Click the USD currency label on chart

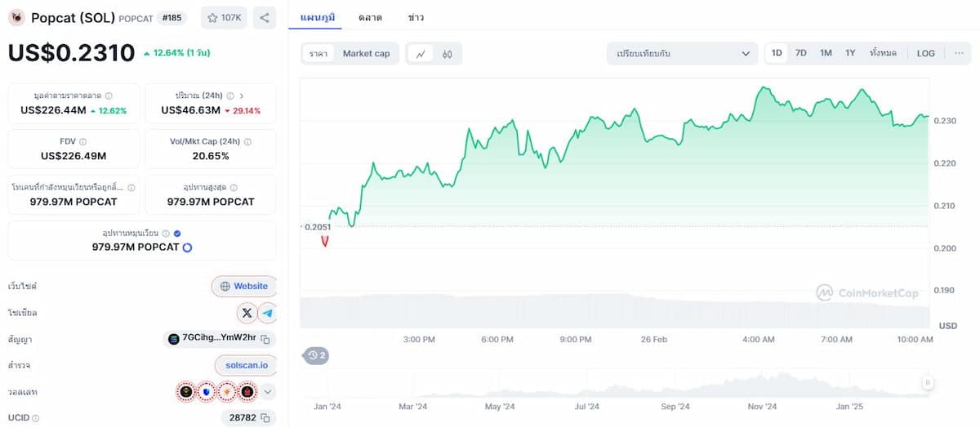(x=948, y=325)
